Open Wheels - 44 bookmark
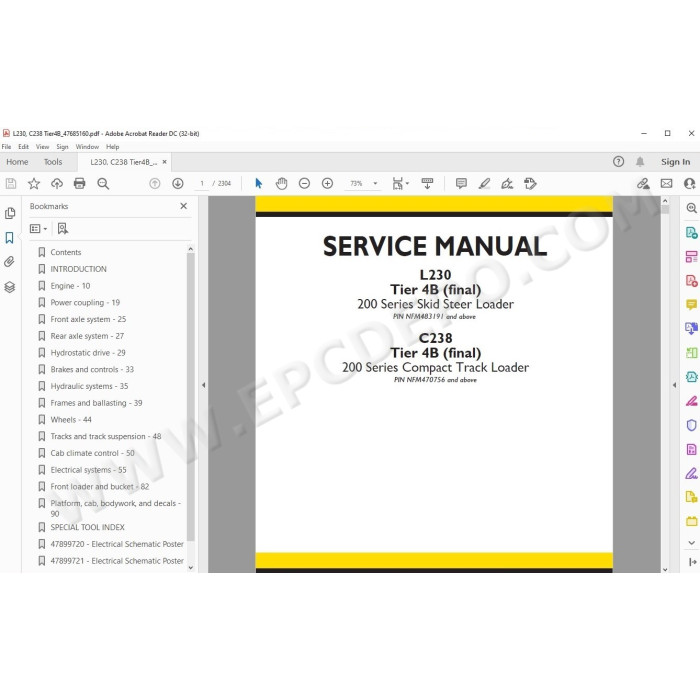 coord(71,420)
